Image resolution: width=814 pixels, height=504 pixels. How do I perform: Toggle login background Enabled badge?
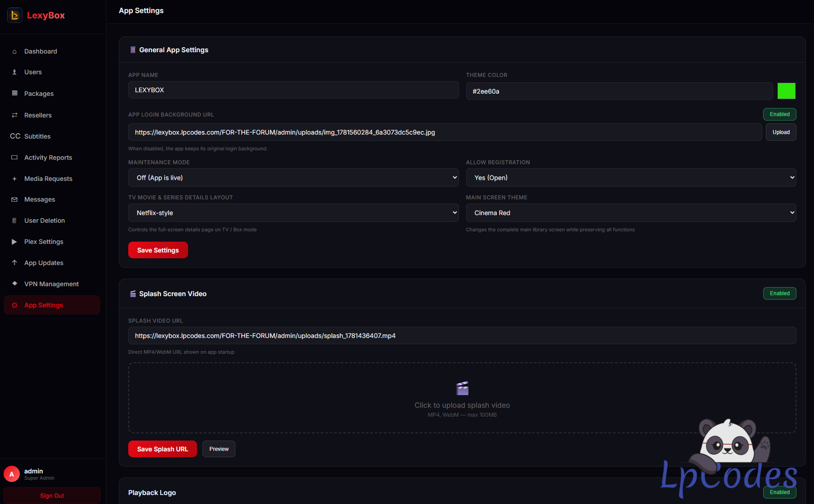(779, 114)
